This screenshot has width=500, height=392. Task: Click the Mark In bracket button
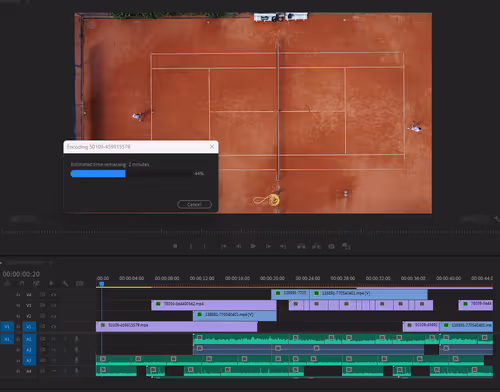191,246
